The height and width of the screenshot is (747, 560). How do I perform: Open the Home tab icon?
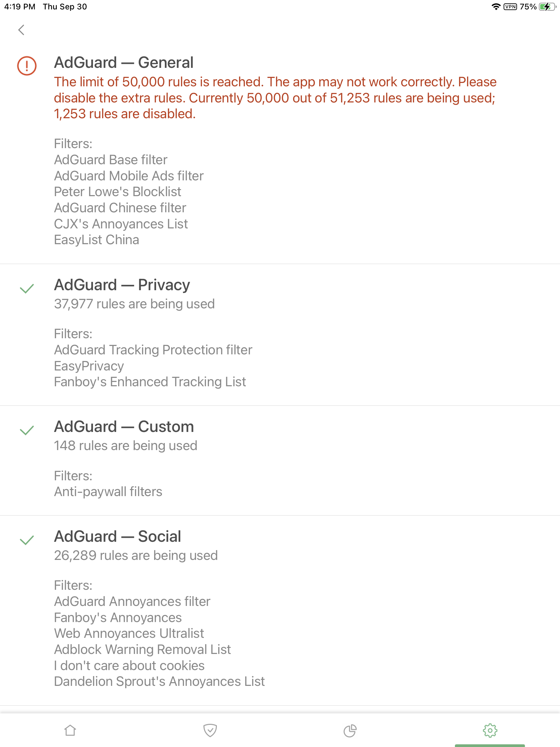tap(70, 731)
